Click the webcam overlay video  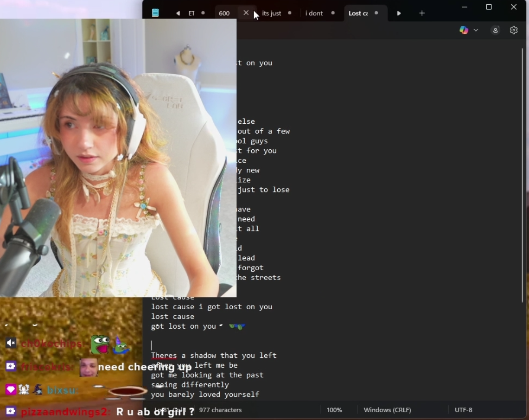point(118,158)
